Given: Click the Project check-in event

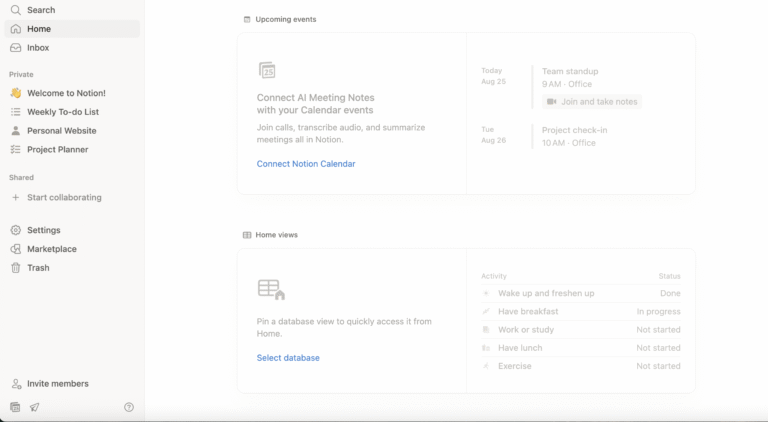Looking at the screenshot, I should (x=575, y=130).
